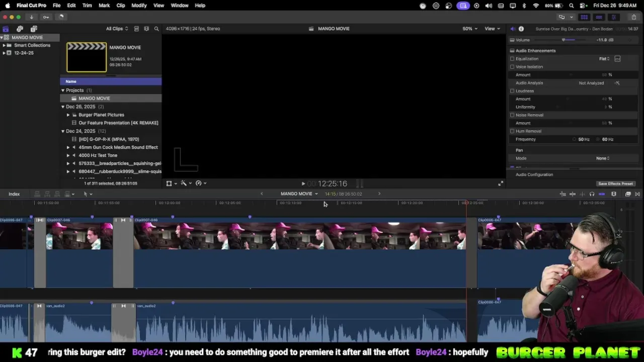Show Libraries sidebar clapperboard icon

tap(6, 29)
